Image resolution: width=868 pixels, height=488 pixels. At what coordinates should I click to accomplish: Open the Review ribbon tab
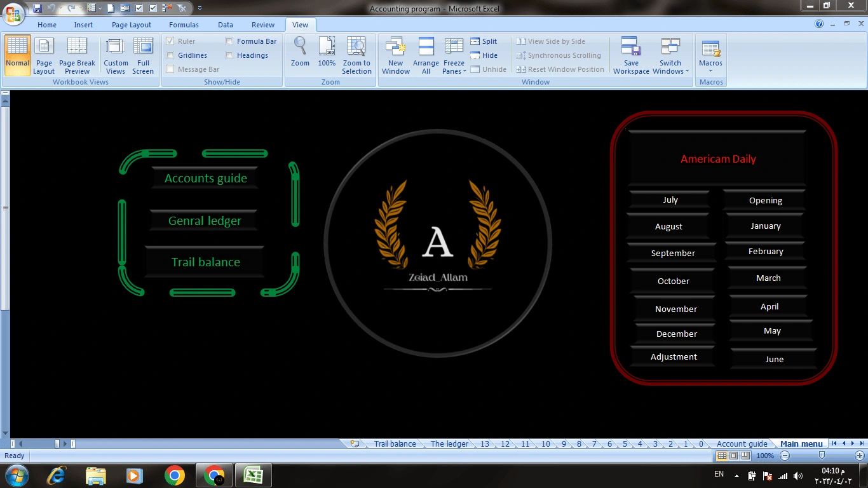(x=263, y=25)
